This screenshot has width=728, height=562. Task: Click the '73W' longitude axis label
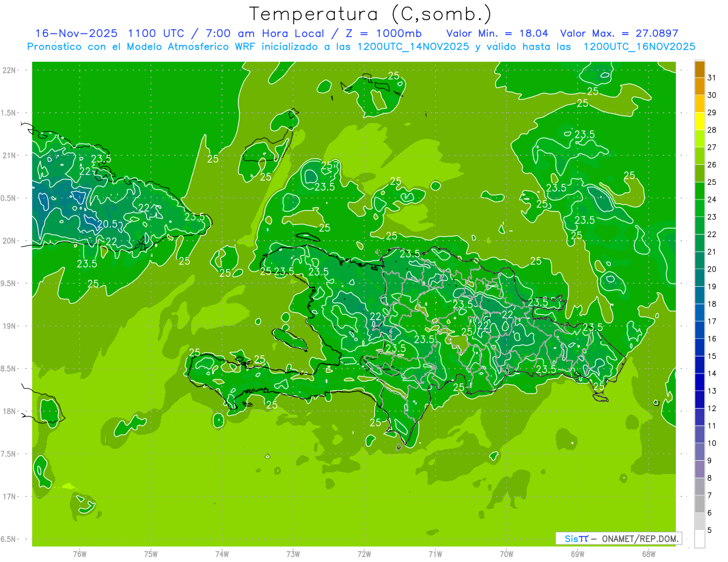tap(293, 554)
